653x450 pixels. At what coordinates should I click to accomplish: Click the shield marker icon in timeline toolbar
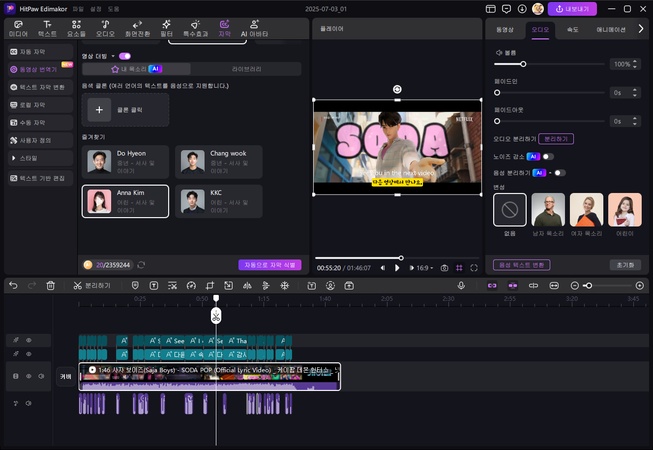pyautogui.click(x=135, y=286)
